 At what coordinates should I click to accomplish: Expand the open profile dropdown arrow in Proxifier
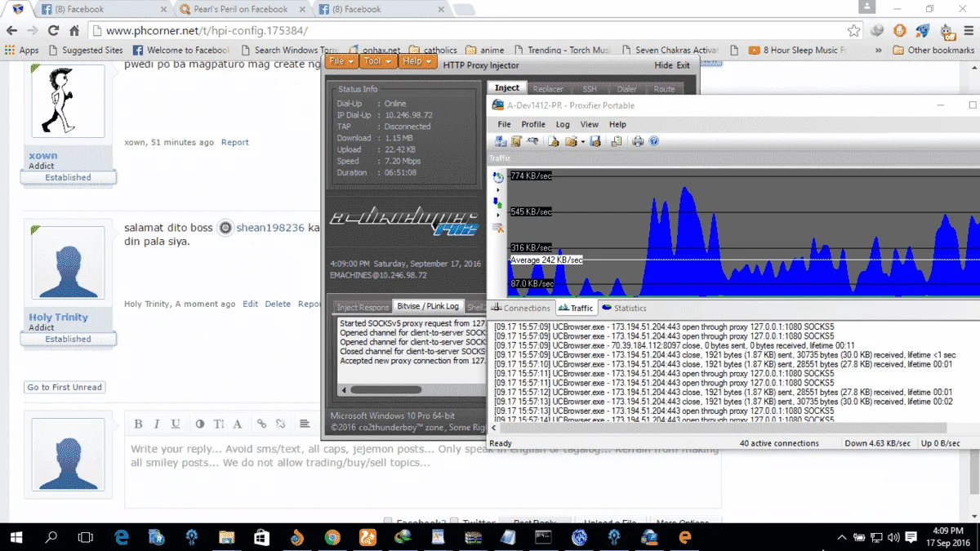click(582, 142)
